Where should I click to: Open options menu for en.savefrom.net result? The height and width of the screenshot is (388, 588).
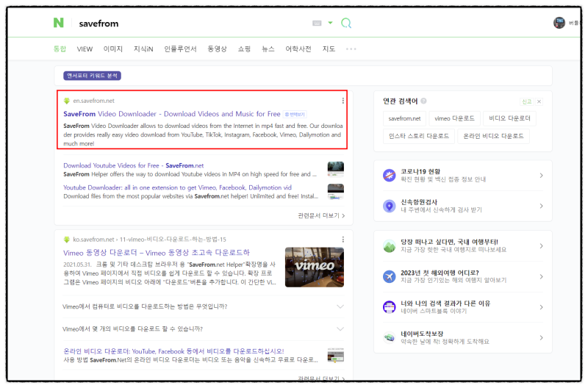(343, 101)
